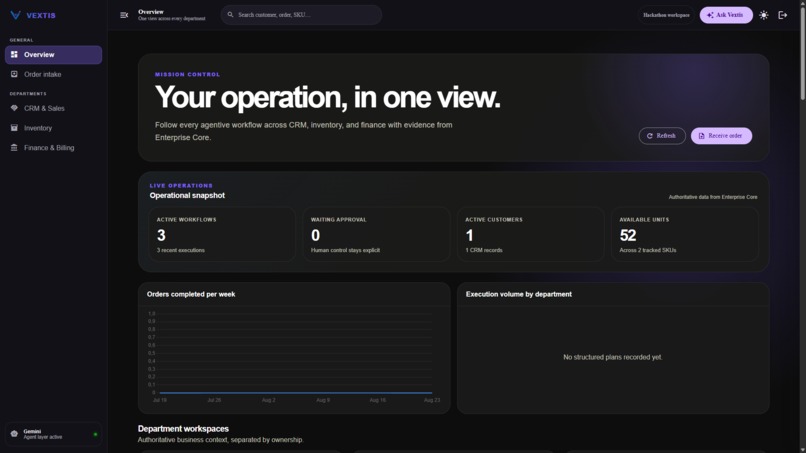Click the Overview dashboard icon
This screenshot has height=453, width=806.
tap(14, 55)
